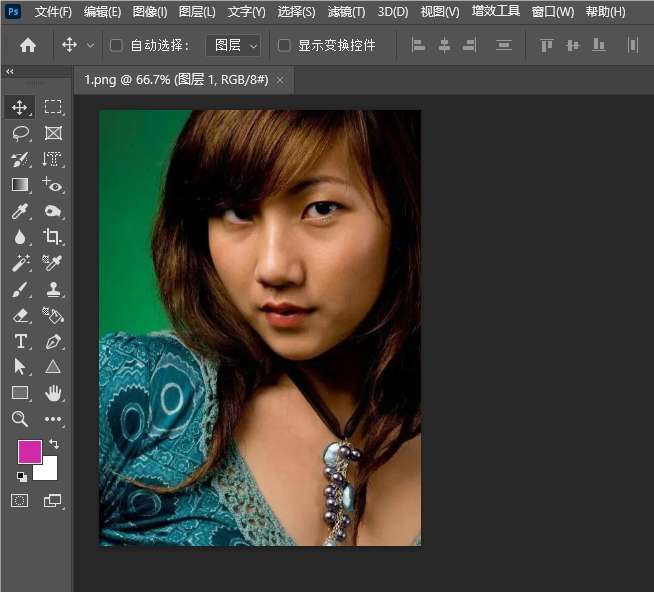Open the Edit Toolbar three-dots menu
The height and width of the screenshot is (592, 654).
[53, 419]
